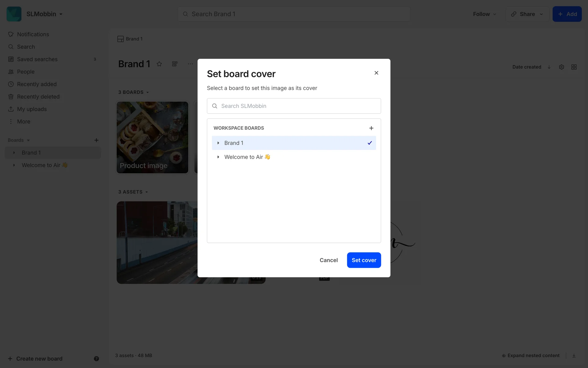Click the download icon in the footer
This screenshot has width=588, height=368.
(x=574, y=356)
